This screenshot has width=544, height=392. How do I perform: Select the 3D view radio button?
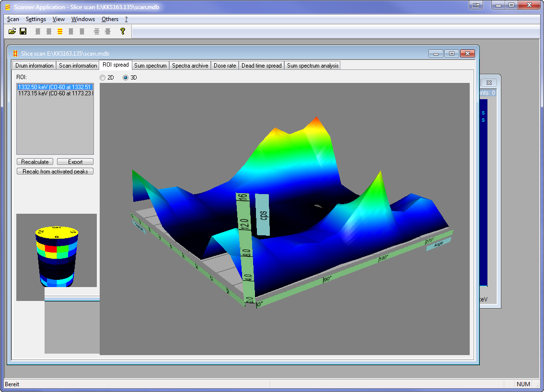point(126,77)
